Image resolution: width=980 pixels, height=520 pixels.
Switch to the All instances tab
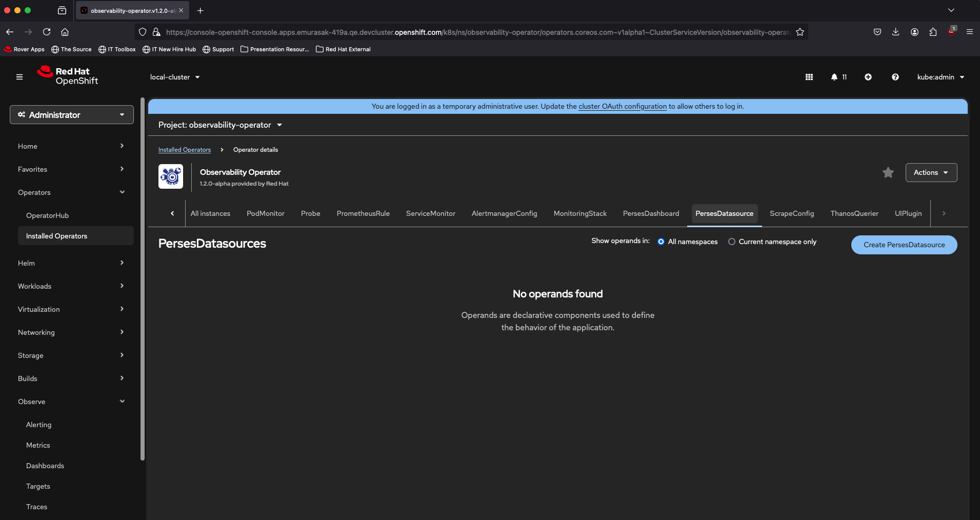click(210, 213)
